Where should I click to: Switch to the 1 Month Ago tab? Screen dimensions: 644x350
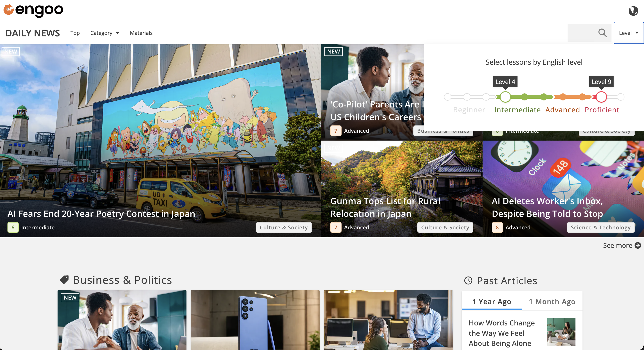pos(552,301)
